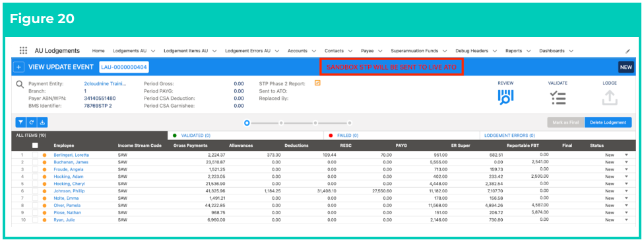Open row actions dropdown for Ryan, Julie
The height and width of the screenshot is (242, 644).
tap(626, 220)
